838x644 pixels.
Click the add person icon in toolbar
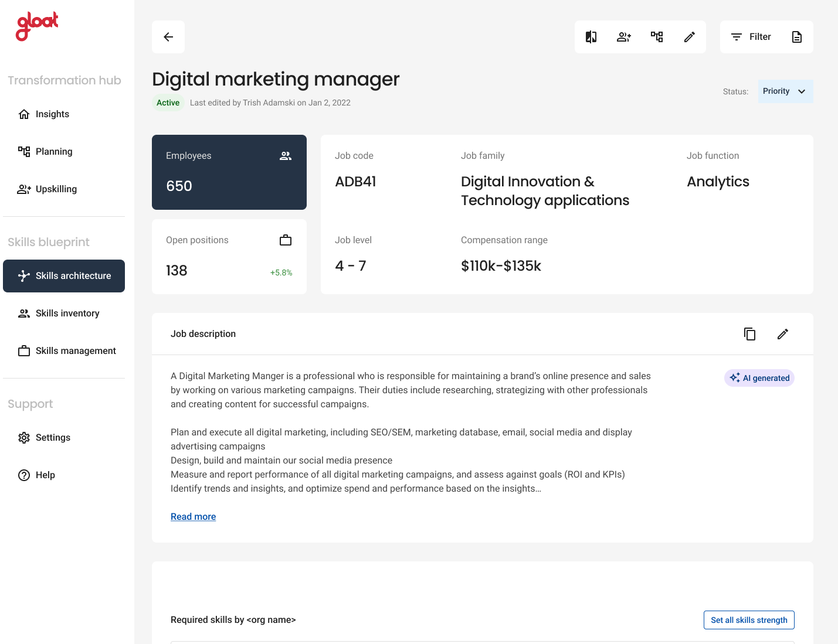point(624,37)
